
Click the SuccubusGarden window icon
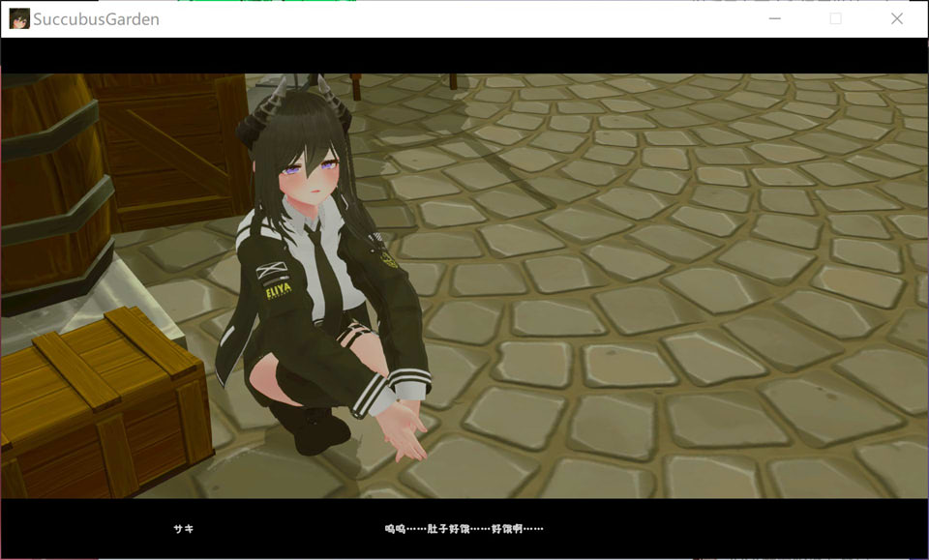[17, 18]
